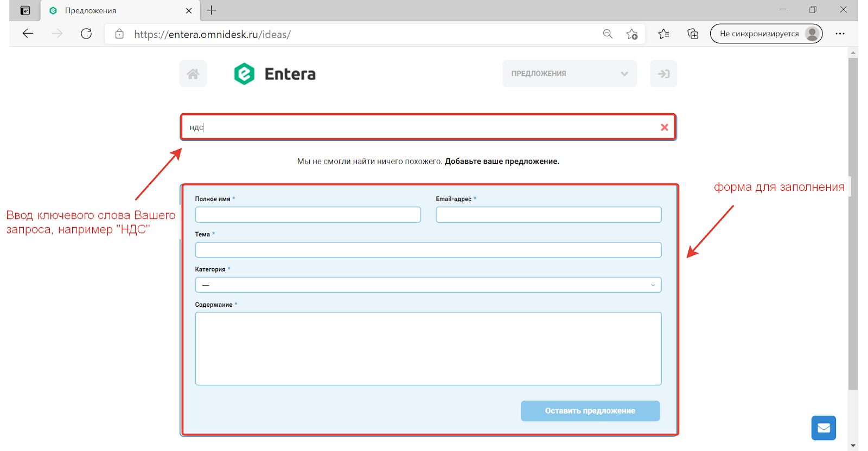Image resolution: width=868 pixels, height=451 pixels.
Task: Click into the Содержание text area
Action: tap(428, 349)
